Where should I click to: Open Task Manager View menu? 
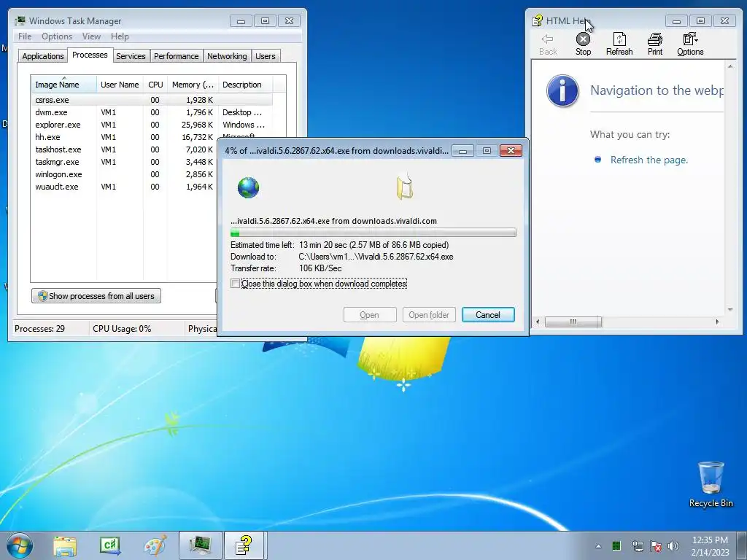pos(91,36)
